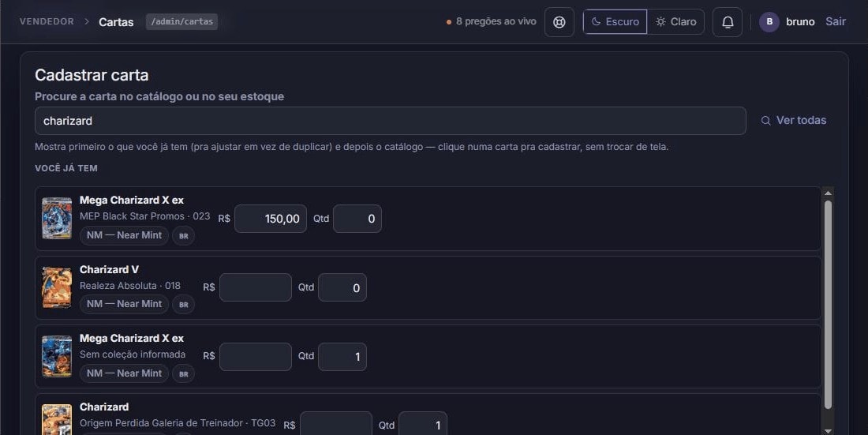Click the list scrollbar down arrow
868x435 pixels.
828,430
